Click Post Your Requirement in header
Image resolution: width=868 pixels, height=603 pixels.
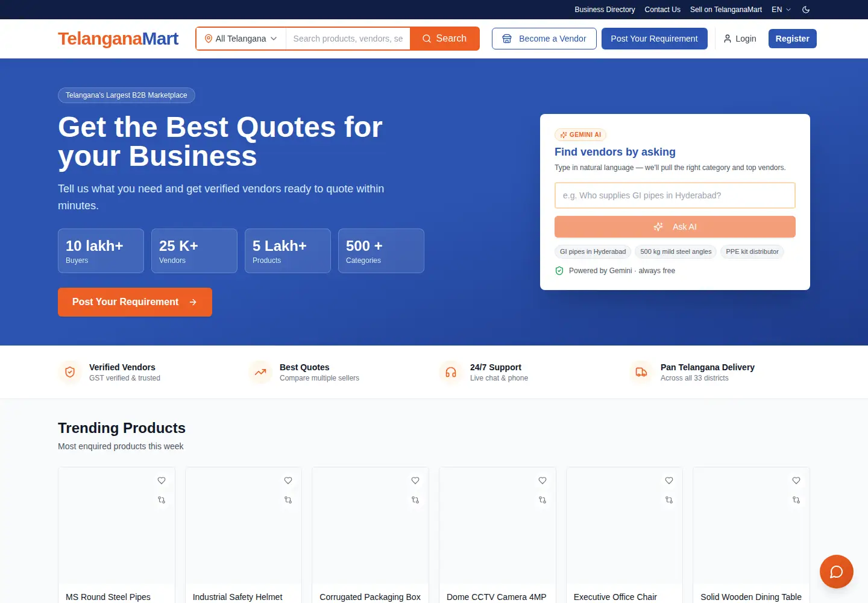coord(655,39)
